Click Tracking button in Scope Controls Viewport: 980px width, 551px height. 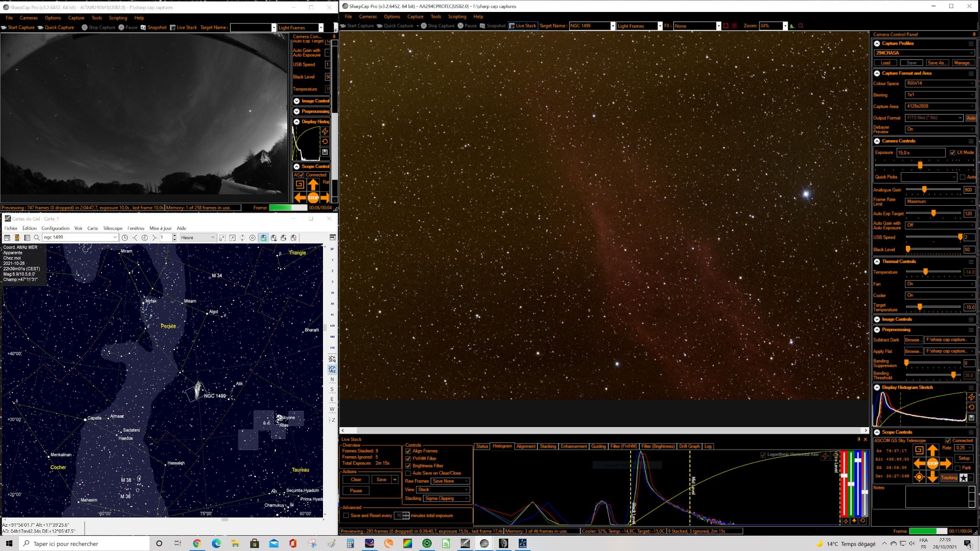coord(949,477)
